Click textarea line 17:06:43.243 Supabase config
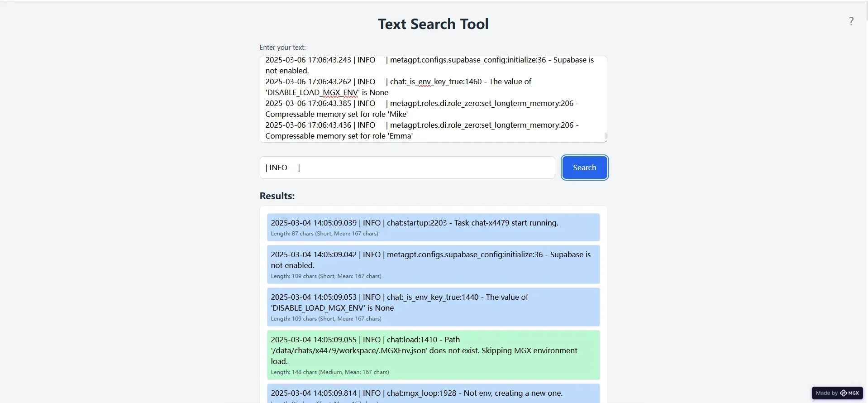The image size is (868, 403). (x=429, y=65)
